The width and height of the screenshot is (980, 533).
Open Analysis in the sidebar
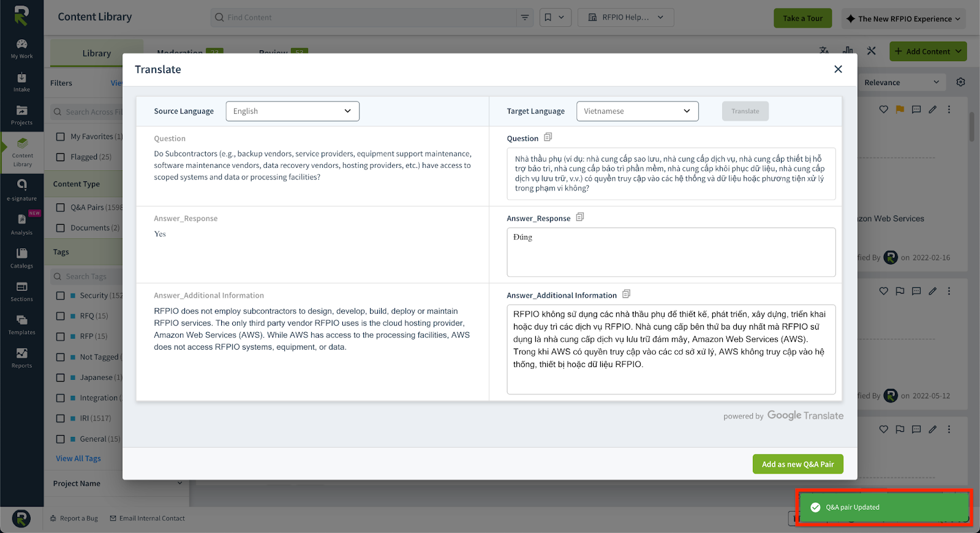pyautogui.click(x=21, y=224)
